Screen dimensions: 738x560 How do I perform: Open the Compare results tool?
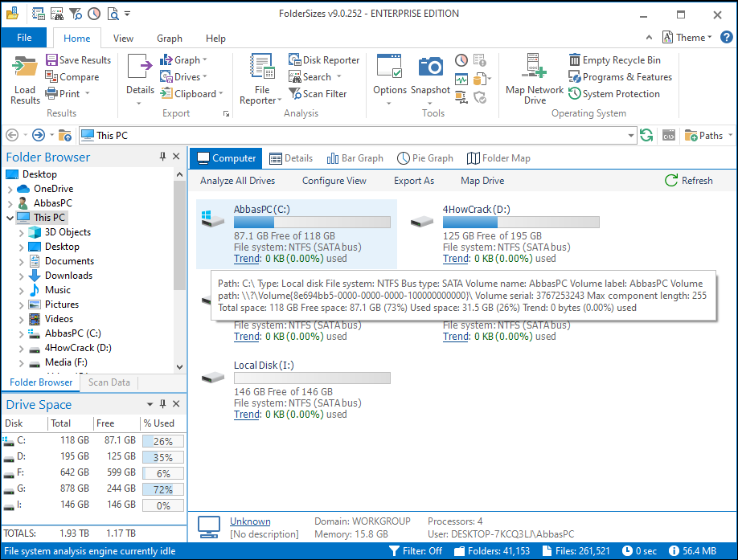[x=72, y=76]
